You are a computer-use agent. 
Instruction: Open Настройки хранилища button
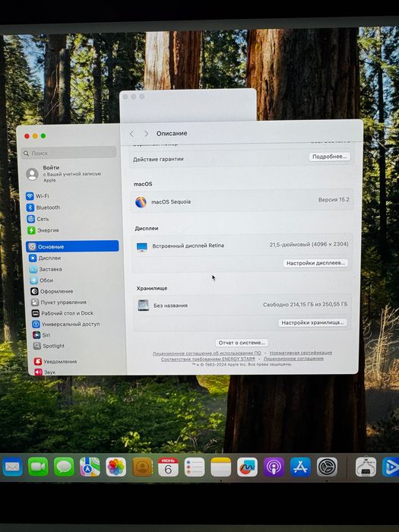pos(312,323)
